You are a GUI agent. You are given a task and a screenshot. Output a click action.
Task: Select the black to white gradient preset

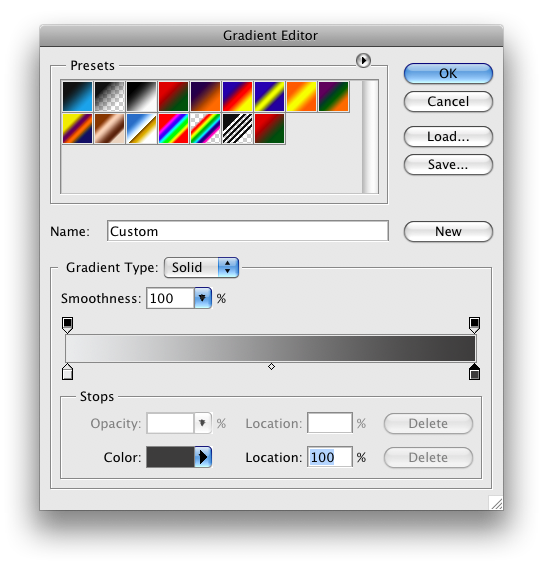coord(141,96)
